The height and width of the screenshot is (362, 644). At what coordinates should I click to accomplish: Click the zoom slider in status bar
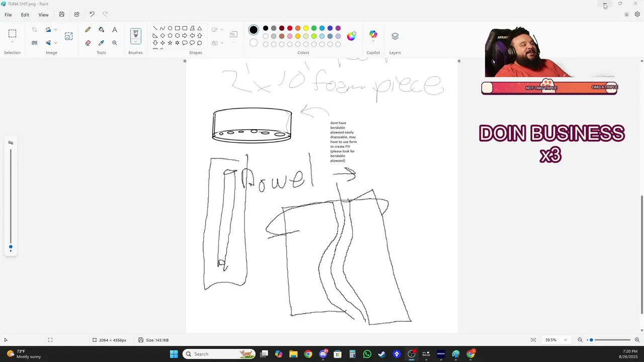click(592, 340)
